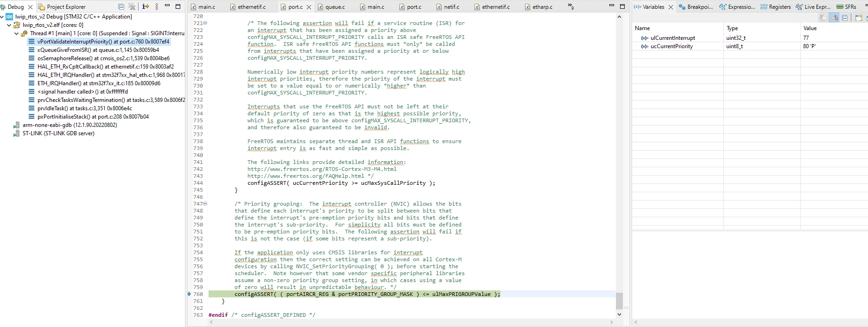Switch to Breakpoints tab
The width and height of the screenshot is (868, 327).
696,7
